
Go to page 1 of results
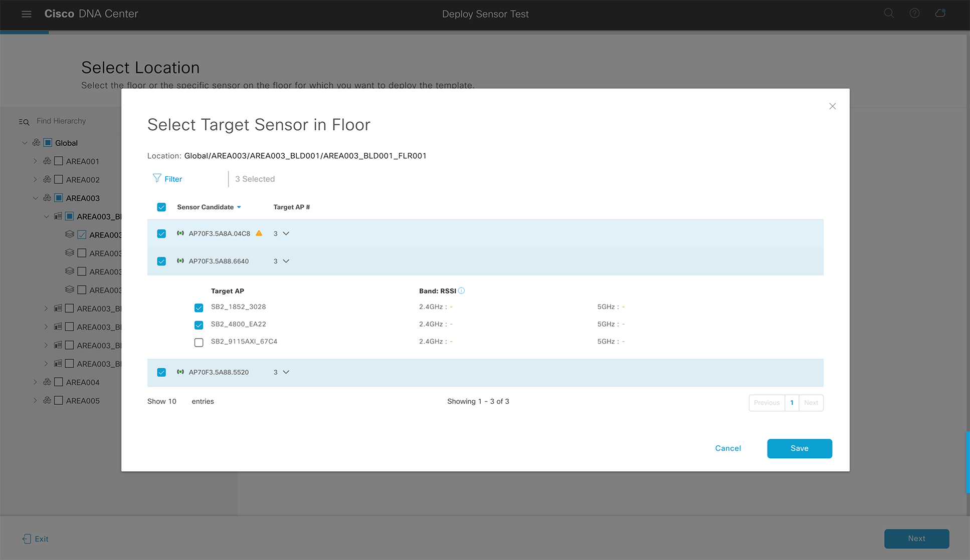792,403
